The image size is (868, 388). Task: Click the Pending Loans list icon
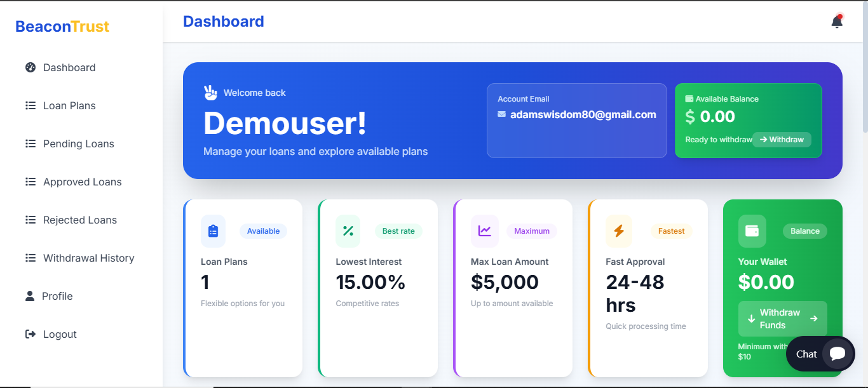click(31, 144)
